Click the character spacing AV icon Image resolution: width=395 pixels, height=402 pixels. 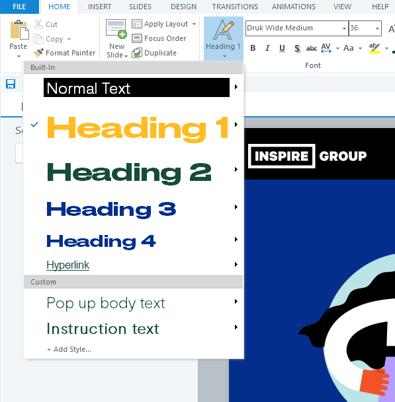(326, 48)
